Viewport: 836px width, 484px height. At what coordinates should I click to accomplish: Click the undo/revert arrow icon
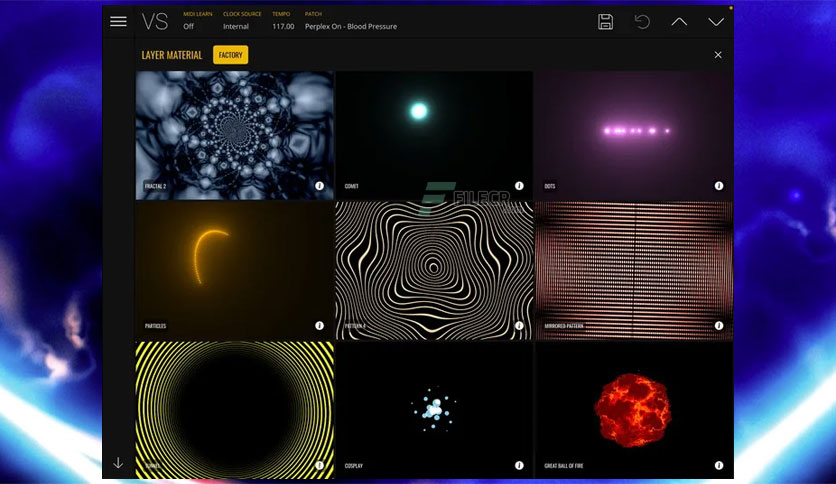pos(642,21)
